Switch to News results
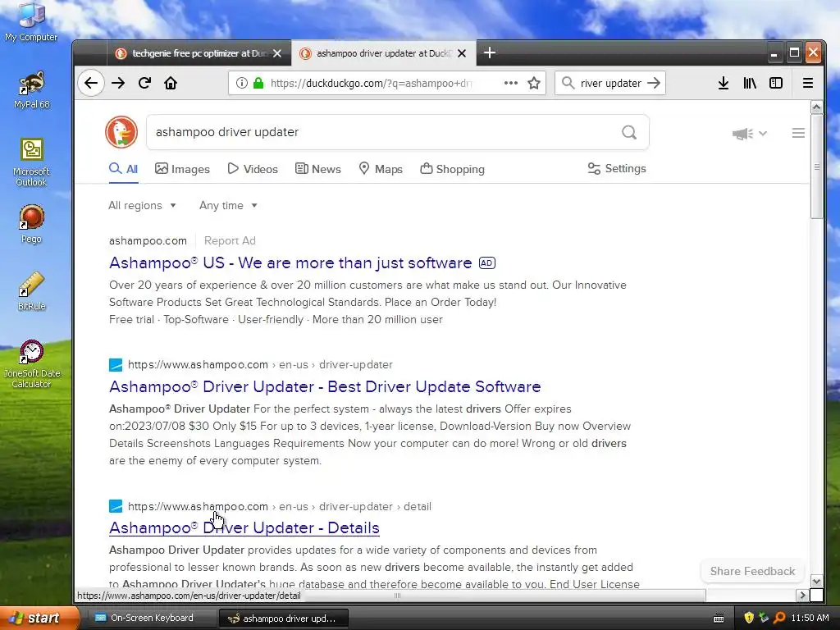This screenshot has width=840, height=630. 318,169
